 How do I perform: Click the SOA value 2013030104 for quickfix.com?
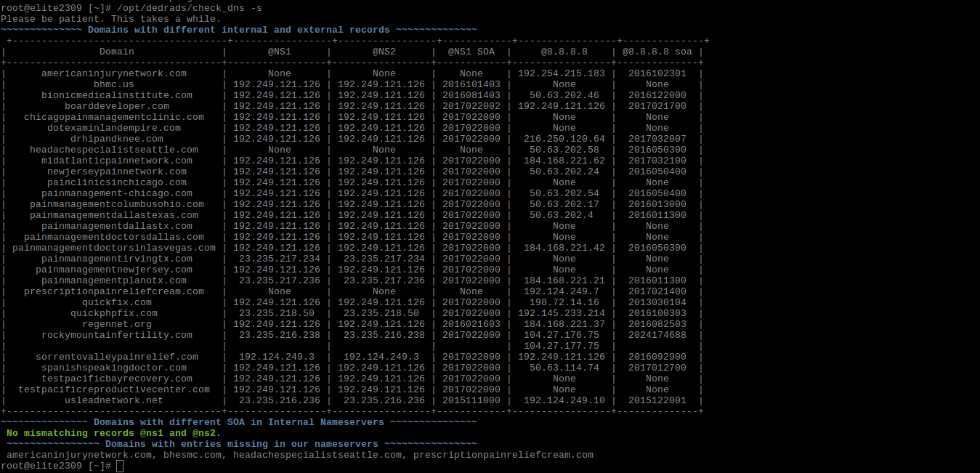click(x=657, y=302)
